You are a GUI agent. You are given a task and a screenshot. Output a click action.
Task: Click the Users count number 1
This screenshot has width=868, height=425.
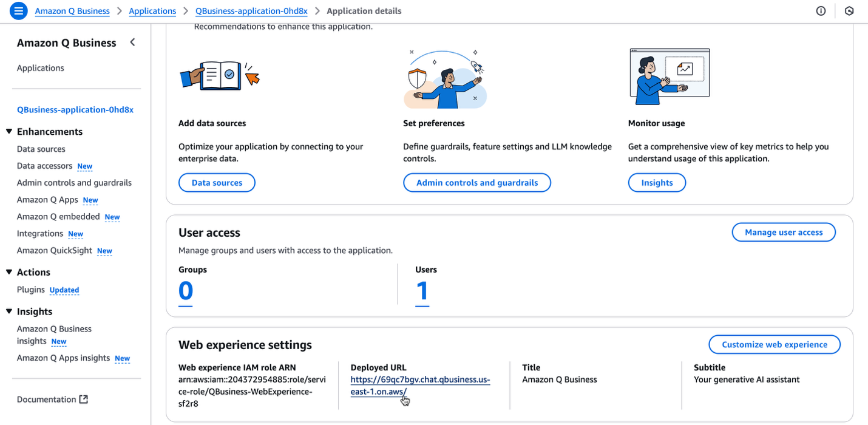pyautogui.click(x=422, y=291)
